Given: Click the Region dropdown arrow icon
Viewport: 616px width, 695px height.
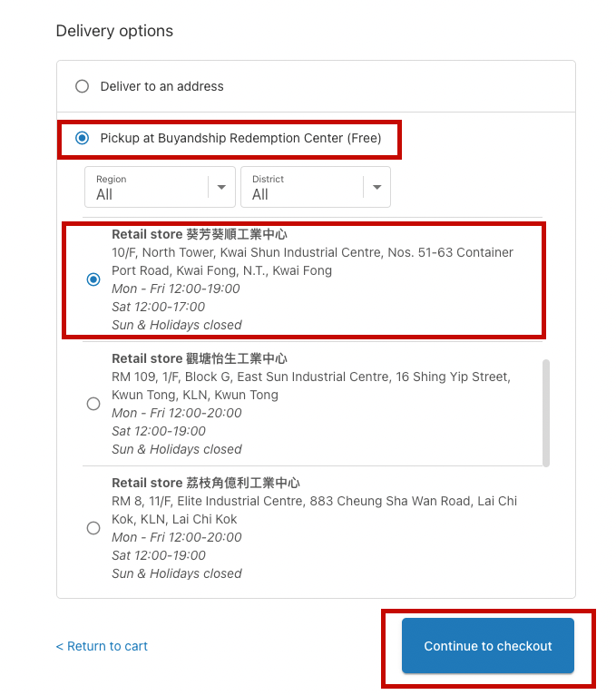Looking at the screenshot, I should click(x=221, y=188).
